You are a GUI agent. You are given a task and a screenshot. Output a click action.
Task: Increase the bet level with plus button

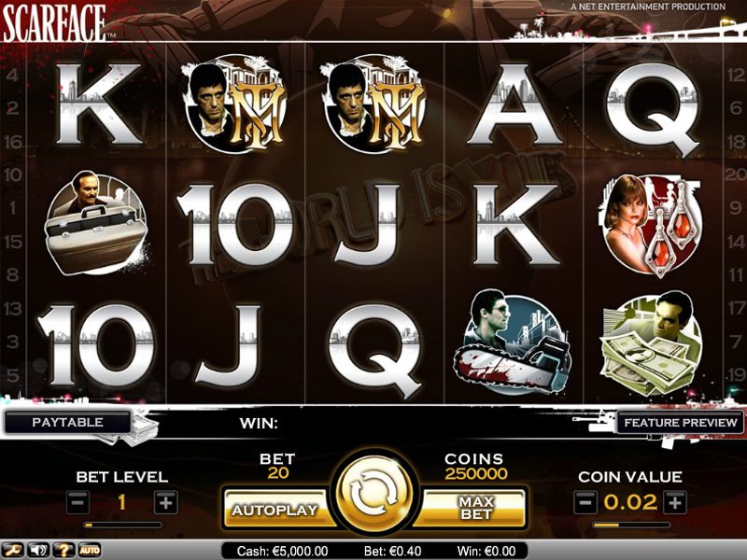click(166, 502)
